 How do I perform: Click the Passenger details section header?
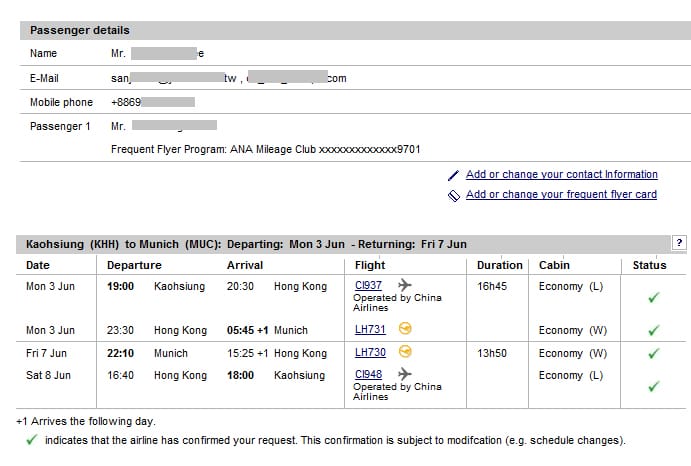tap(355, 30)
